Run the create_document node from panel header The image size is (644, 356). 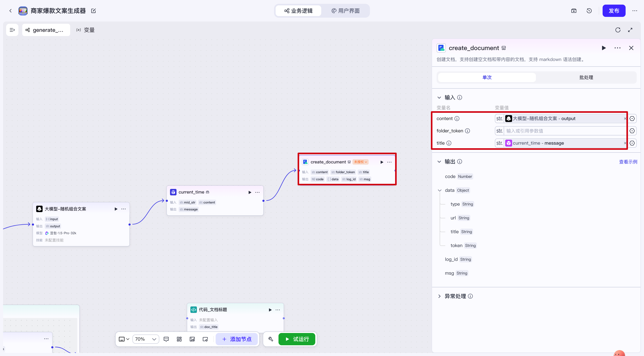coord(604,48)
